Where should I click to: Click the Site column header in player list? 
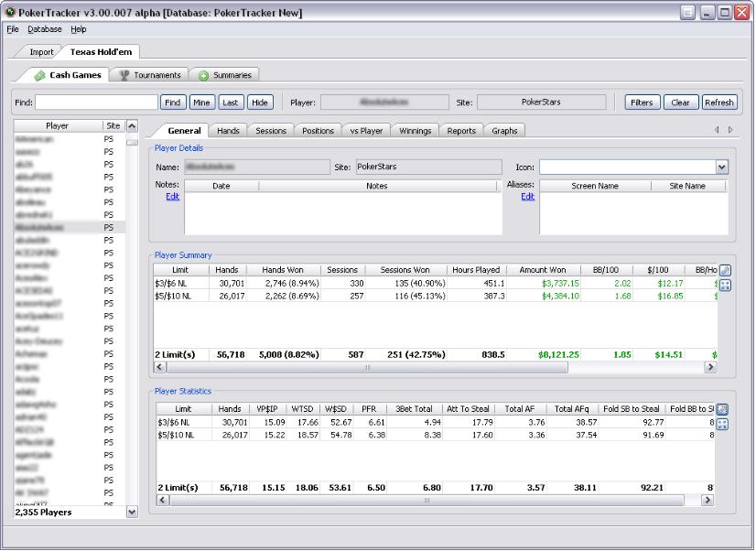click(113, 125)
